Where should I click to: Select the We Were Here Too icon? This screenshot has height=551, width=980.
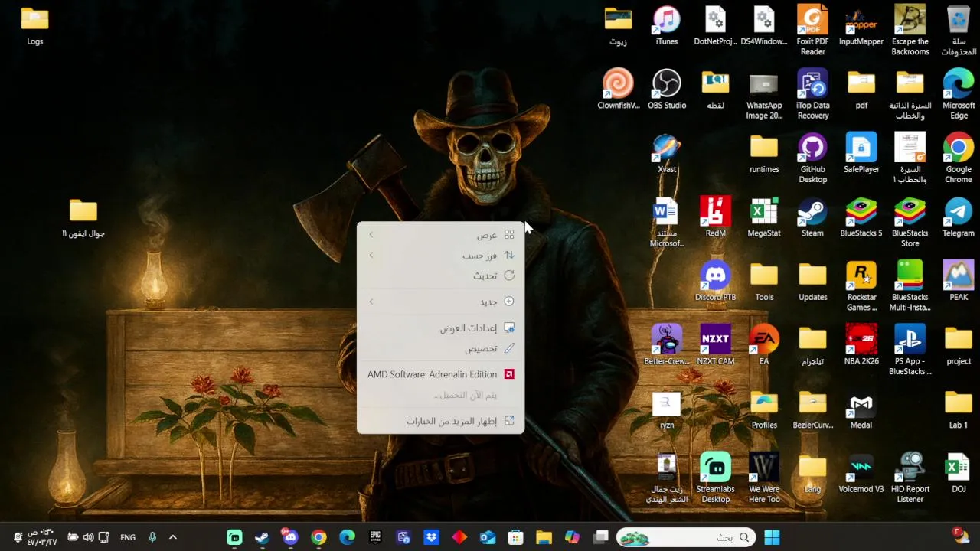pos(764,478)
